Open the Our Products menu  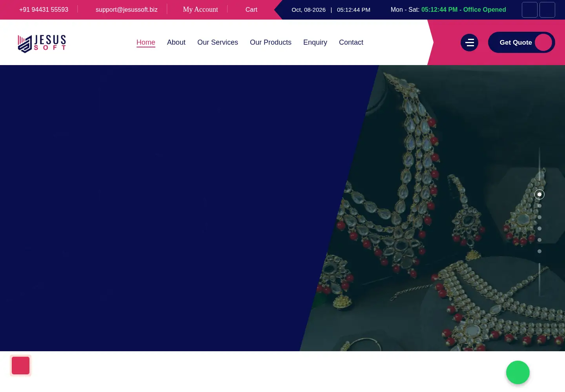click(271, 42)
